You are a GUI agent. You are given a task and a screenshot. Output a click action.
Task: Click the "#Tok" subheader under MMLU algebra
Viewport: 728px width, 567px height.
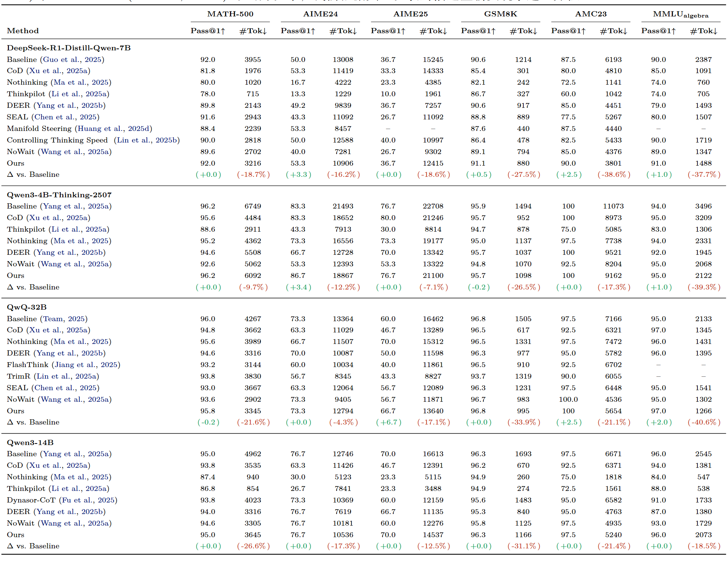(703, 31)
